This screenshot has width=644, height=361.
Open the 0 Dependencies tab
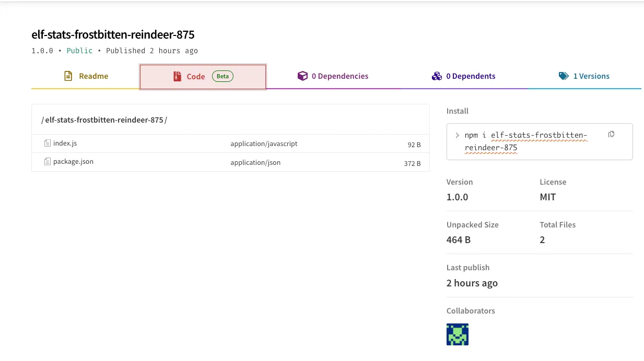333,76
